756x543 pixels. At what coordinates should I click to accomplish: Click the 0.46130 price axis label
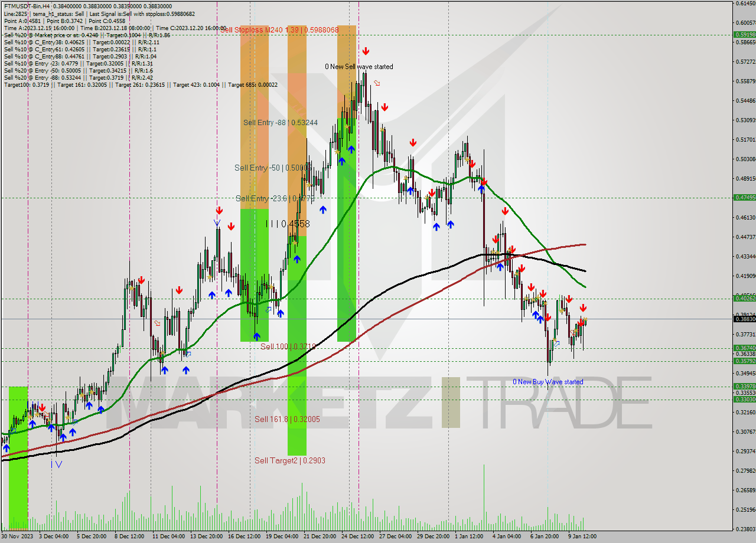pos(746,217)
